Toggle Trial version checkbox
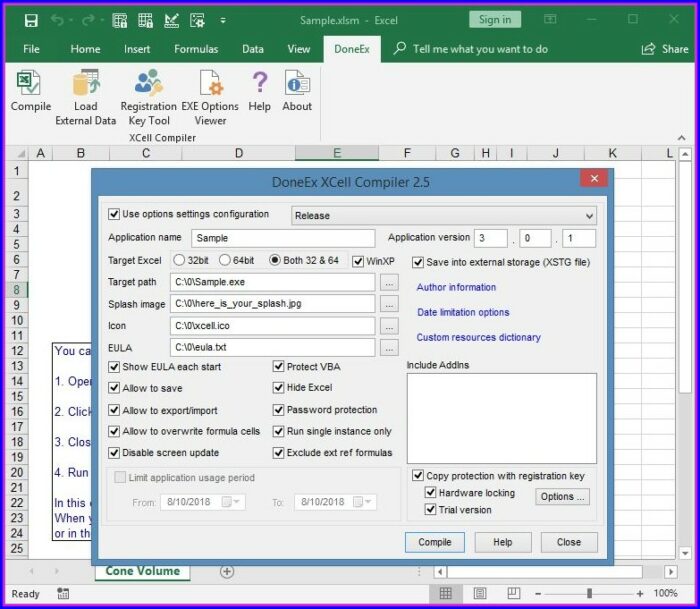 coord(430,509)
